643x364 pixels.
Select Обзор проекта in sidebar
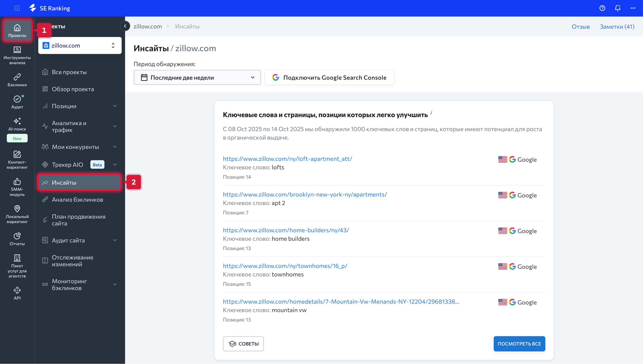(73, 89)
